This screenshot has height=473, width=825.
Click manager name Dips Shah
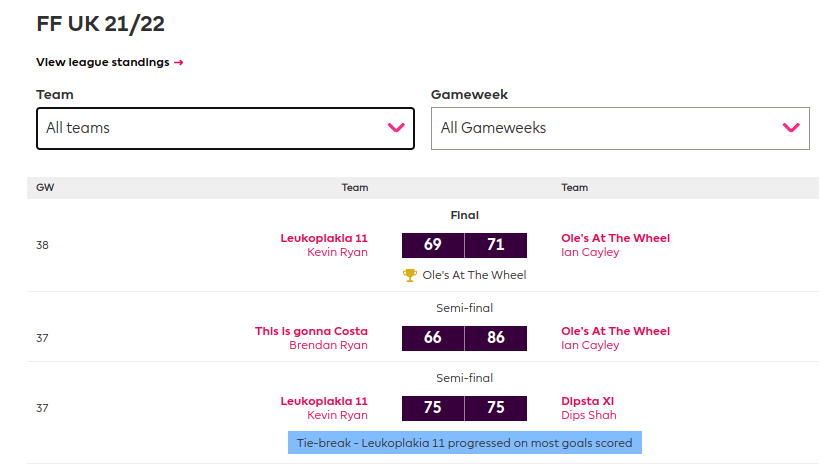coord(589,415)
